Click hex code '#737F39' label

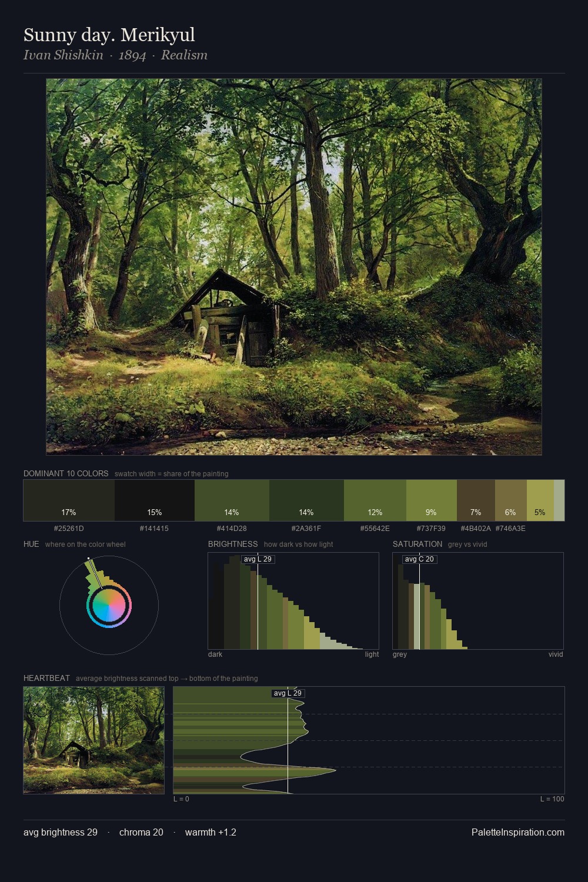[431, 528]
